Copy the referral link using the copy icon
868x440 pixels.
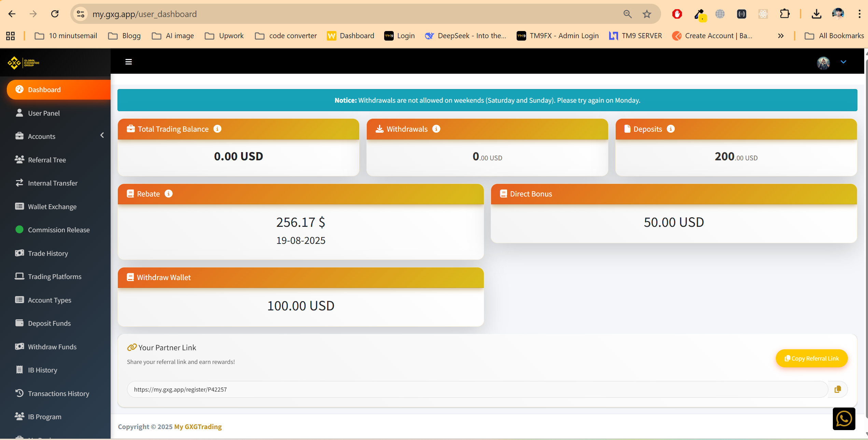837,389
